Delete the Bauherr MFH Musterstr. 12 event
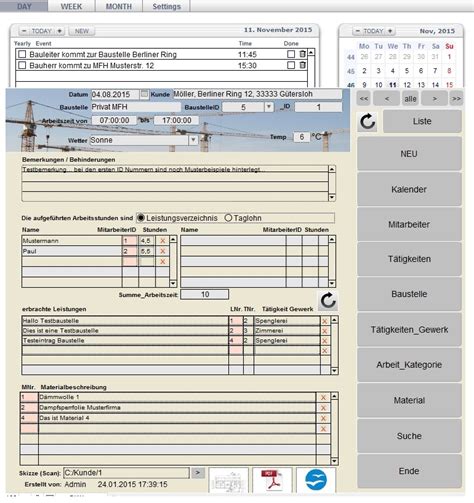Viewport: 474px width, 503px height. (302, 65)
